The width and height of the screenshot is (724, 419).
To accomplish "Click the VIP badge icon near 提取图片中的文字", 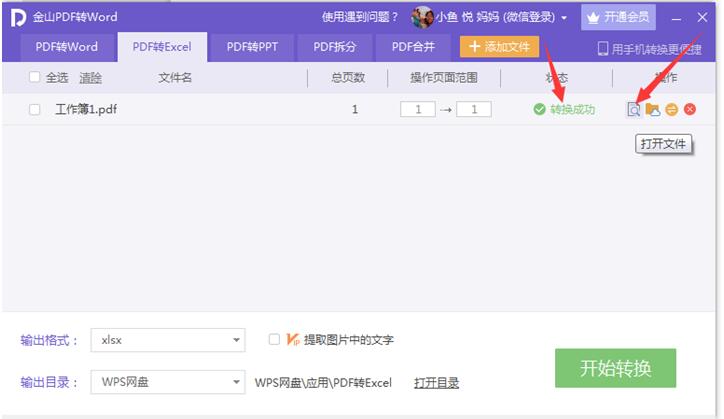I will pos(293,340).
